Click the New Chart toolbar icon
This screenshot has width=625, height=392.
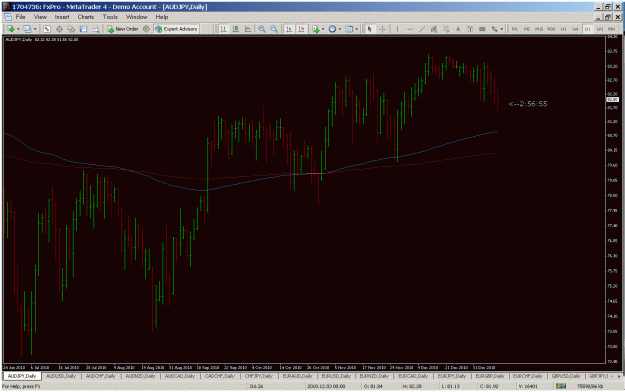click(x=11, y=29)
